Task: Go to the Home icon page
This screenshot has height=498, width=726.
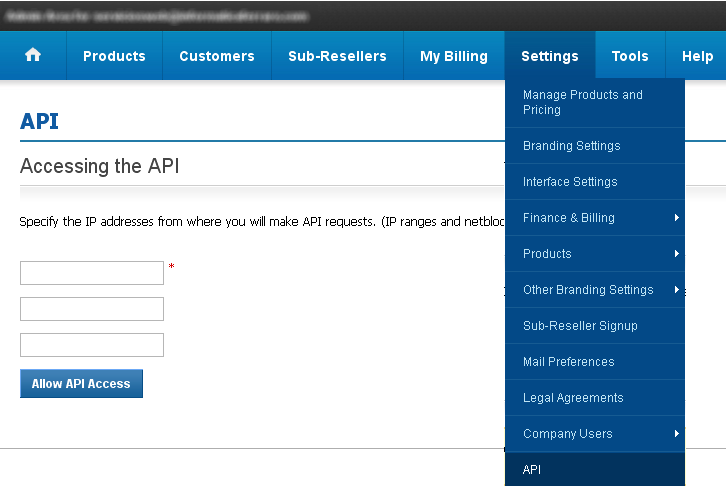Action: pyautogui.click(x=33, y=56)
